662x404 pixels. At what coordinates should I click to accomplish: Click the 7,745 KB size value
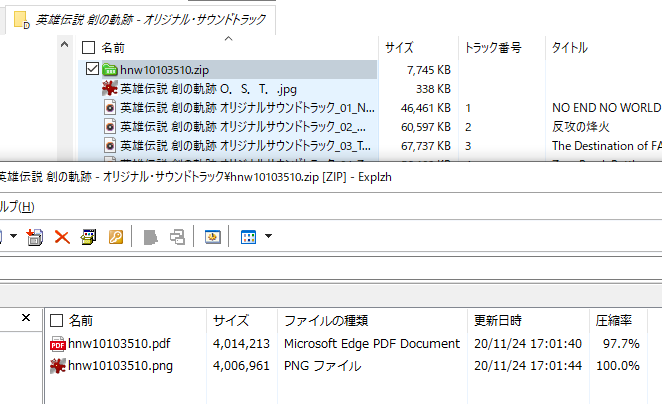coord(429,70)
